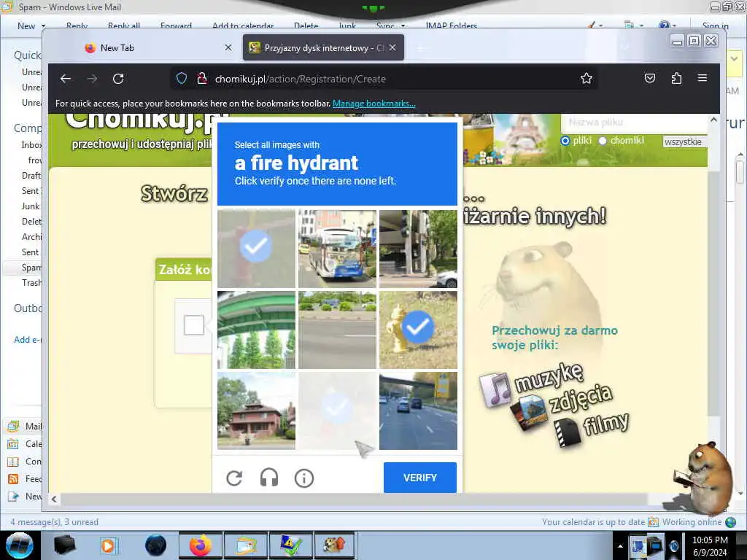This screenshot has height=560, width=747.
Task: Select the chomiki radio button
Action: click(x=602, y=141)
